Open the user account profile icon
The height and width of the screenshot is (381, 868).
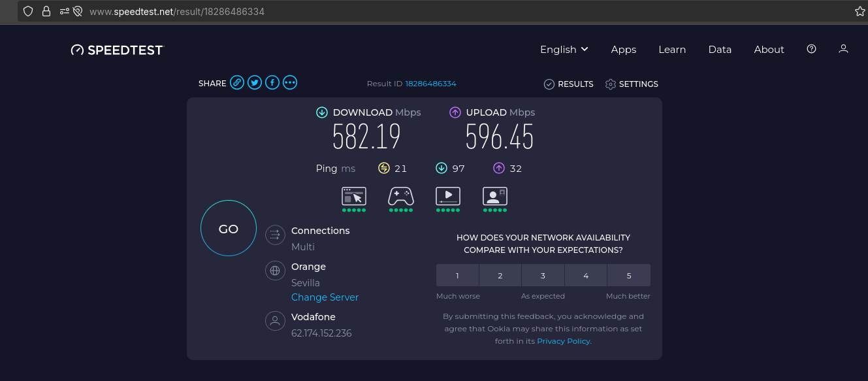pos(843,49)
